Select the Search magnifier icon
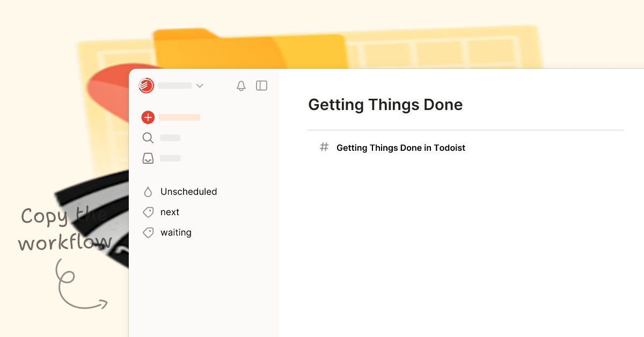This screenshot has height=337, width=644. click(x=148, y=137)
